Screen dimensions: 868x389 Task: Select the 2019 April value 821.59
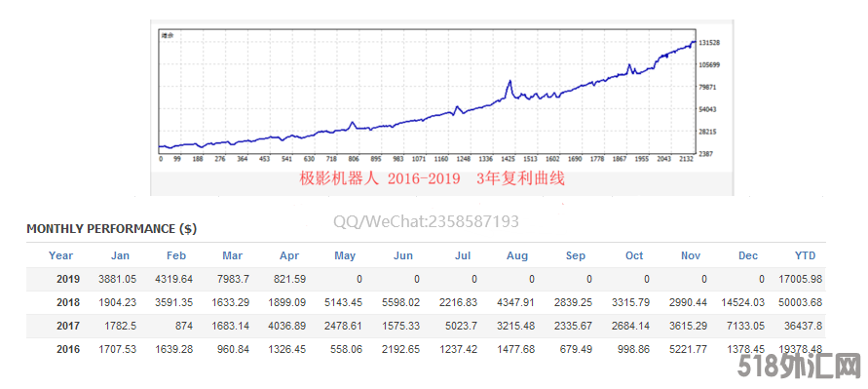point(290,279)
